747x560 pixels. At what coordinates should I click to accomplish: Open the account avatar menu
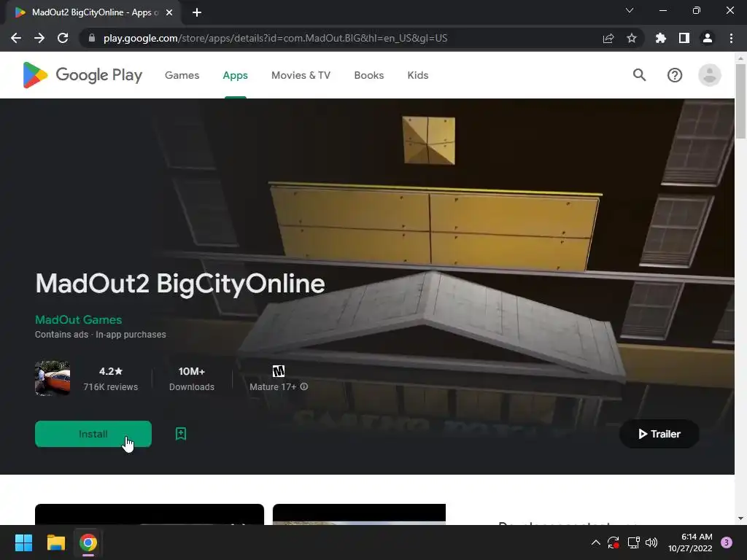(x=709, y=75)
